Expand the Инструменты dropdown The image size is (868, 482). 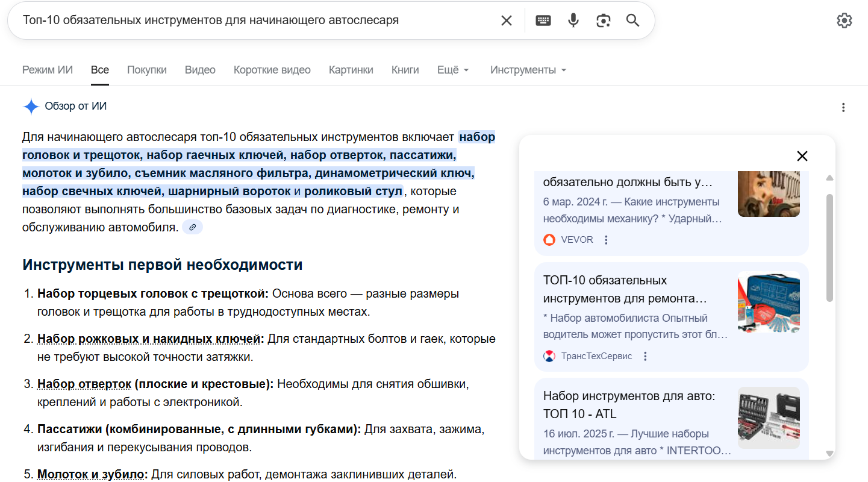(528, 70)
